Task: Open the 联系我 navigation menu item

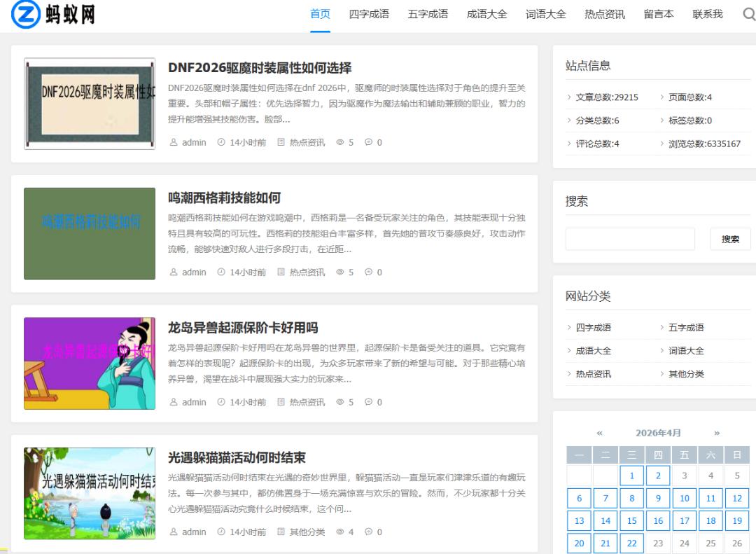Action: [x=707, y=14]
